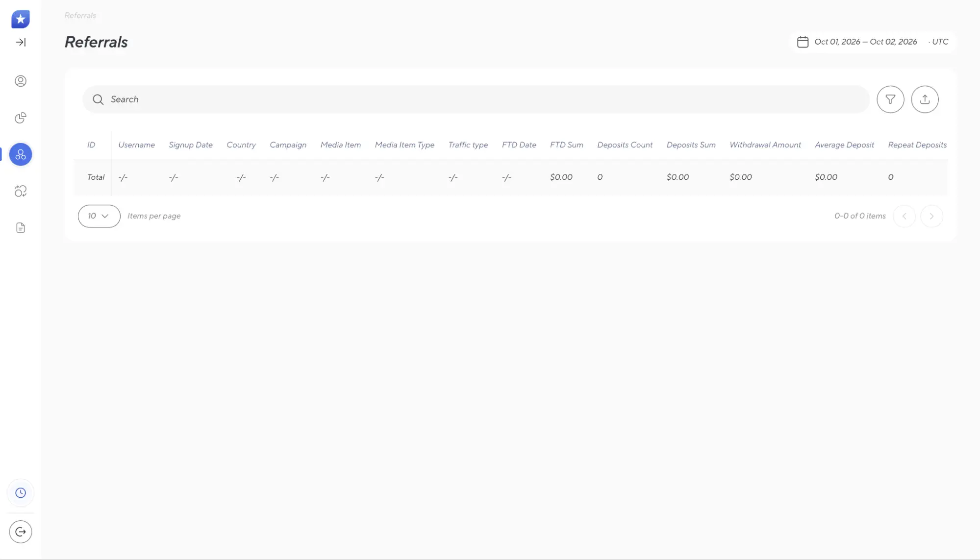Screen dimensions: 980x560
Task: Click the clock icon in sidebar
Action: point(21,493)
